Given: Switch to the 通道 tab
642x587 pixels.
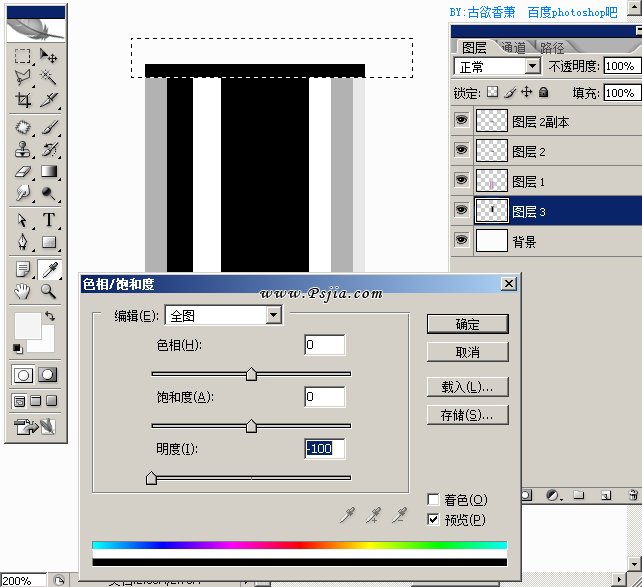Looking at the screenshot, I should [513, 48].
